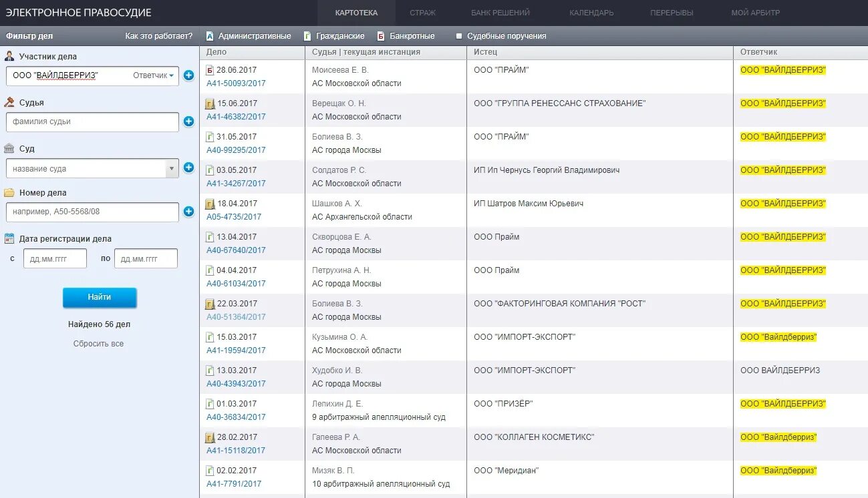The image size is (868, 498).
Task: Click the Ответчик column header
Action: (759, 52)
